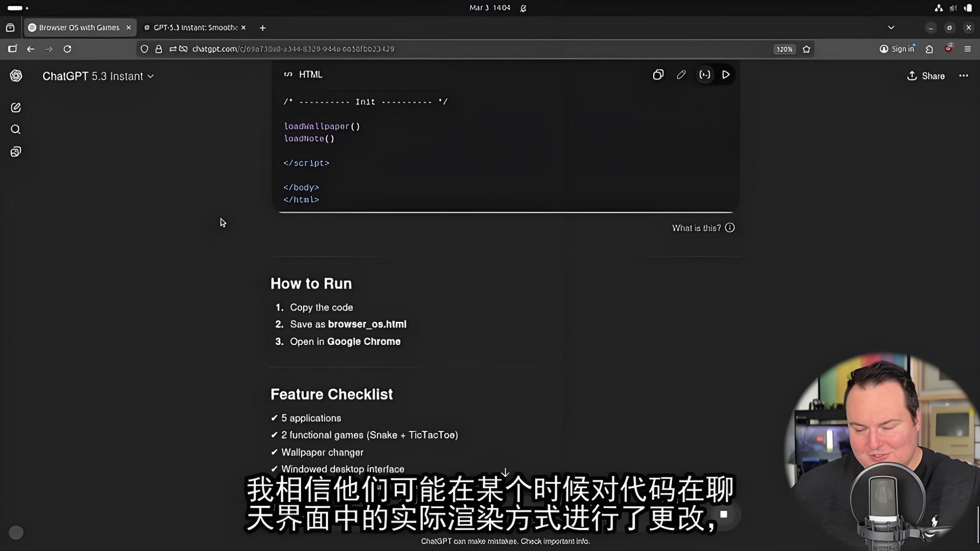Switch to the GPT-5.3 Instant Smooth tab
This screenshot has height=551, width=980.
pos(194,27)
